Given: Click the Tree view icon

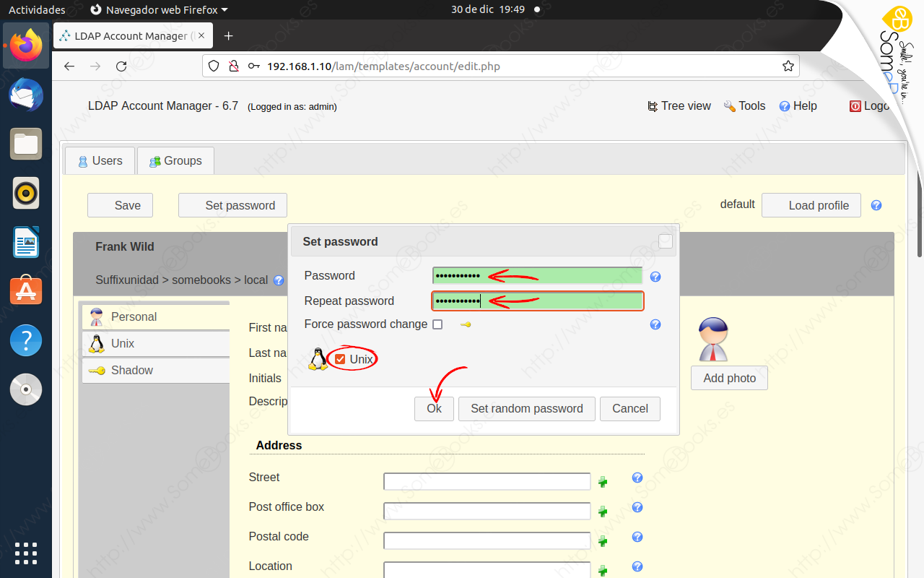Looking at the screenshot, I should click(653, 106).
